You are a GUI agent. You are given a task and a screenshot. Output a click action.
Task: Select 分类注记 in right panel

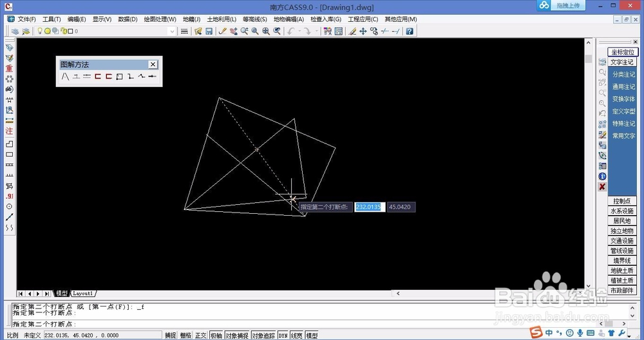click(x=623, y=74)
